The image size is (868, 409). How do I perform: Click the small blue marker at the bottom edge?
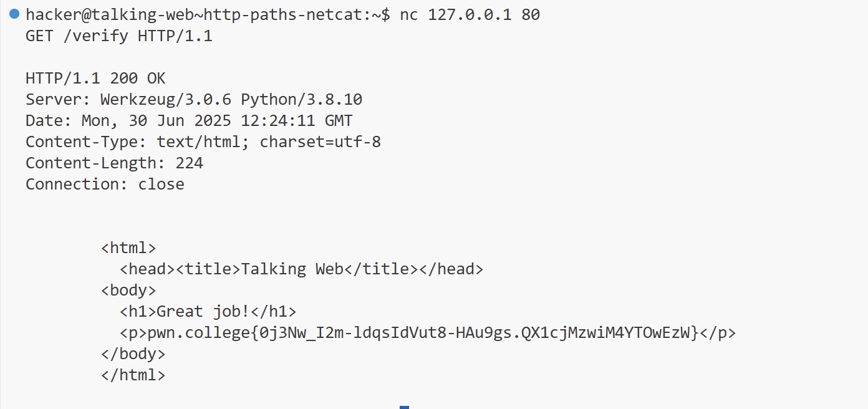404,407
